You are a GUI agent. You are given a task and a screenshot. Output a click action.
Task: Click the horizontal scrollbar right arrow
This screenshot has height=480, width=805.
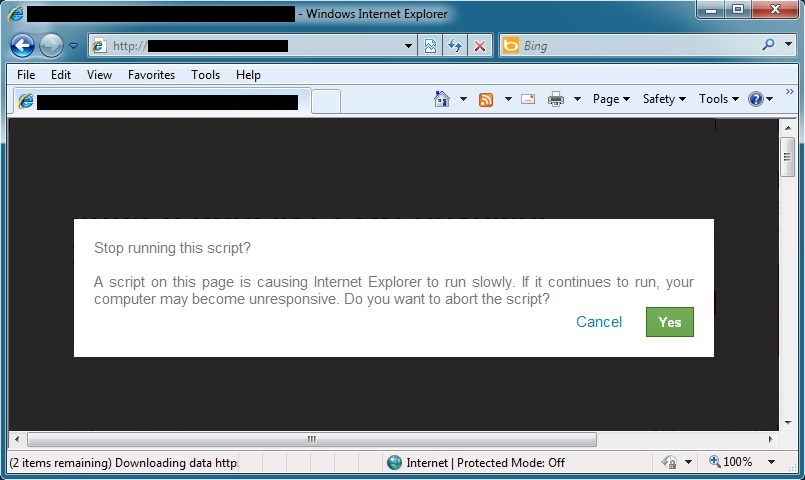770,439
